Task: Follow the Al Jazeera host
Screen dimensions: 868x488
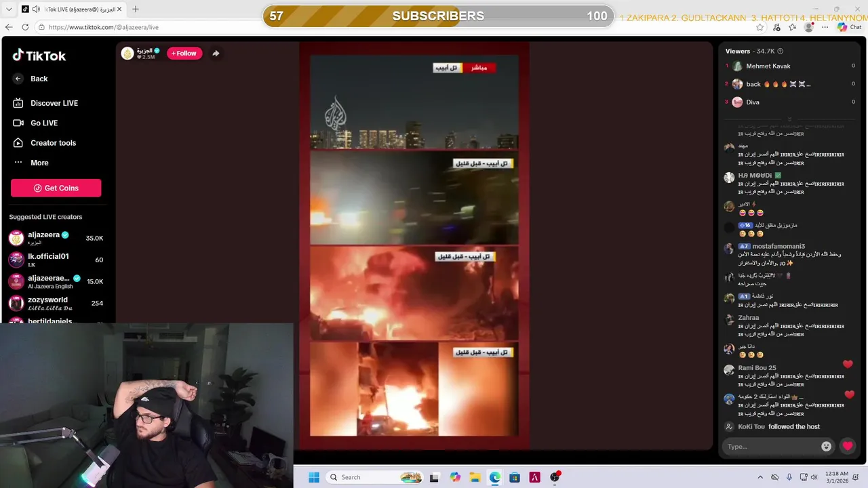Action: click(x=184, y=54)
